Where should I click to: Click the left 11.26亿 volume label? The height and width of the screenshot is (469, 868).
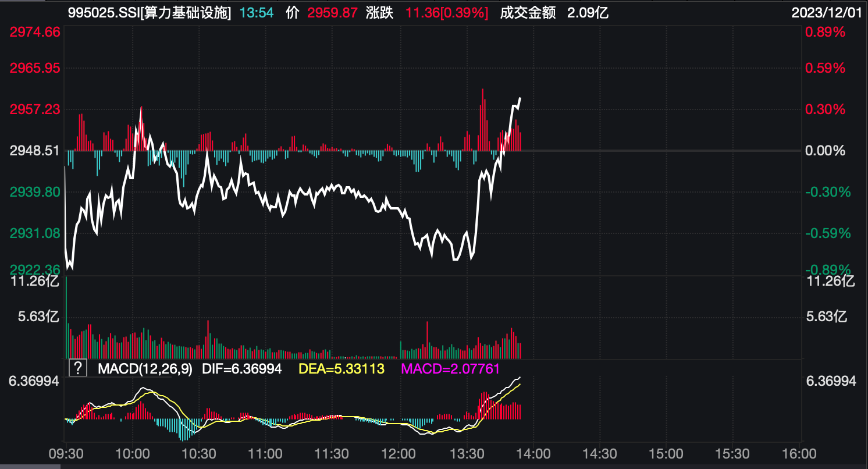coord(35,282)
